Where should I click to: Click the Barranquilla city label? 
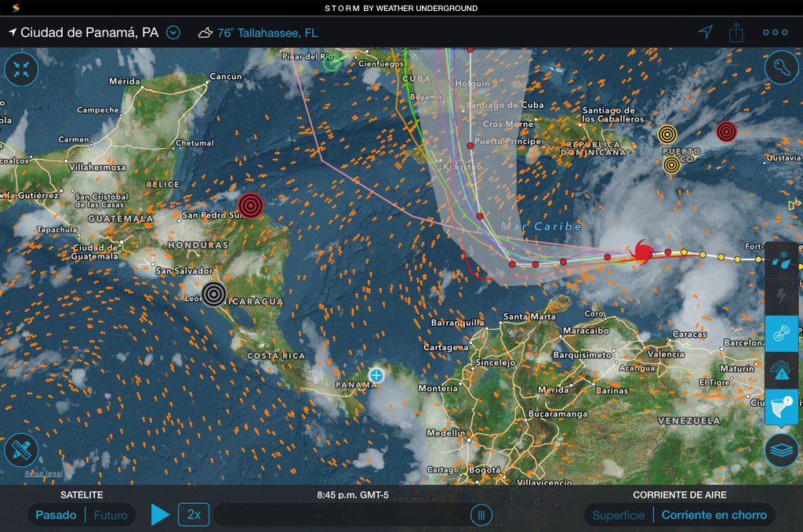(x=457, y=323)
